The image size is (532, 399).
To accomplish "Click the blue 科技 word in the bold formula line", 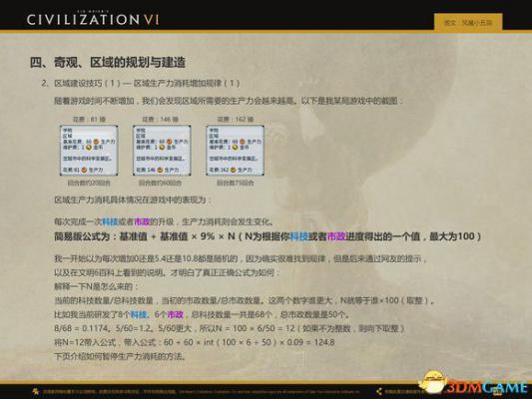I will [x=298, y=236].
